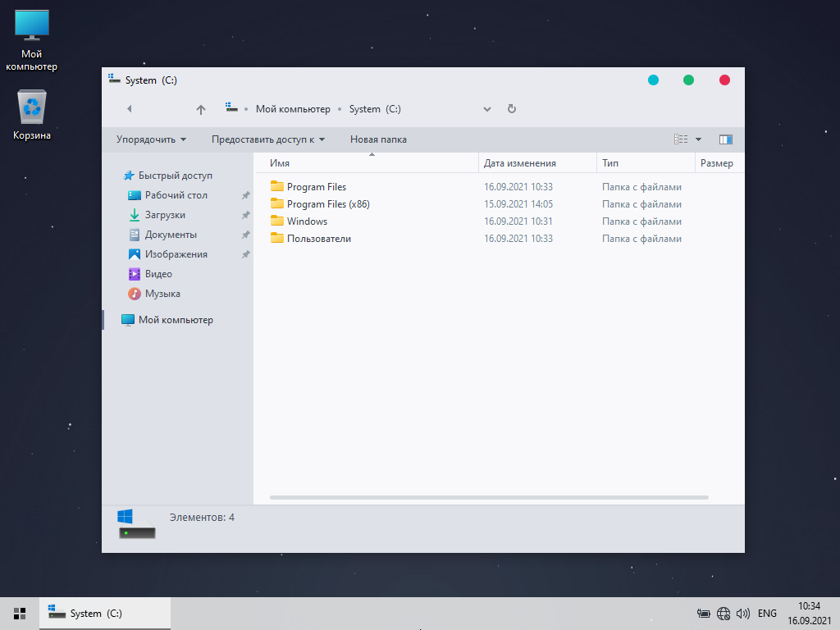Toggle the preview pane icon
This screenshot has height=630, width=840.
click(x=725, y=139)
